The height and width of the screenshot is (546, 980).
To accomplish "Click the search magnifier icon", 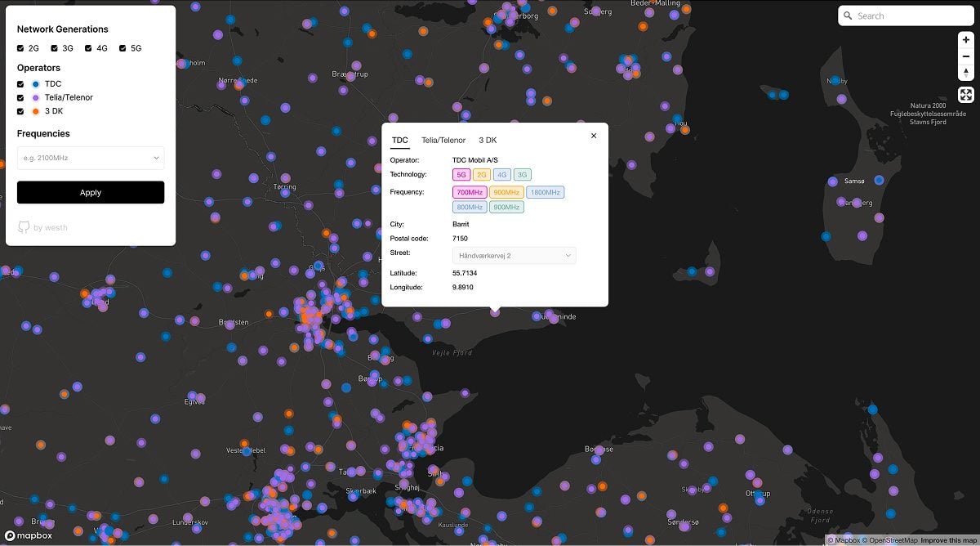I will click(x=849, y=16).
